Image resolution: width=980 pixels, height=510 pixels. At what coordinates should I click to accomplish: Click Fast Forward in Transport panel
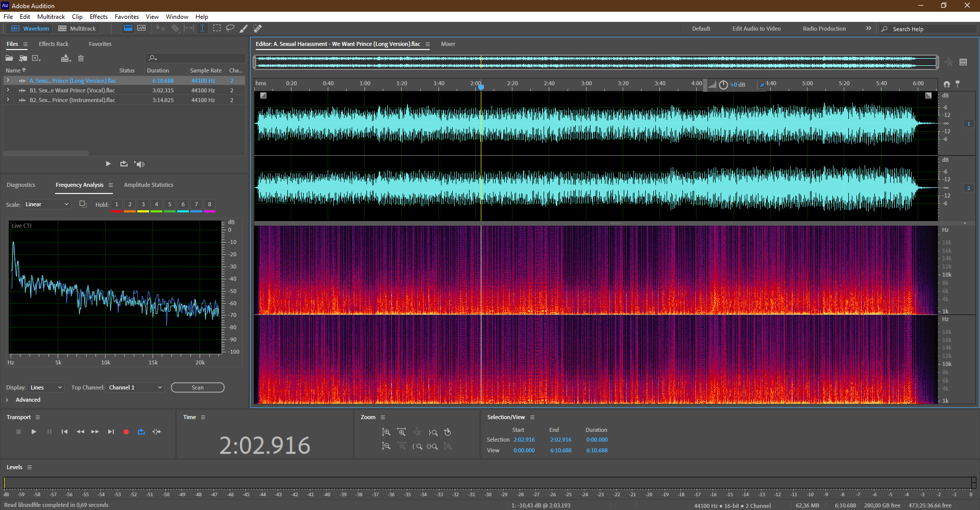click(95, 432)
